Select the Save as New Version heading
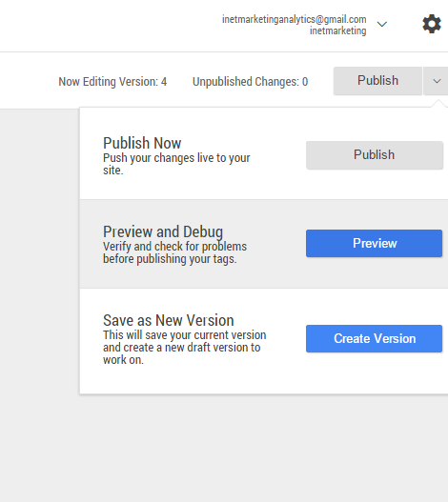The width and height of the screenshot is (448, 502). click(169, 320)
